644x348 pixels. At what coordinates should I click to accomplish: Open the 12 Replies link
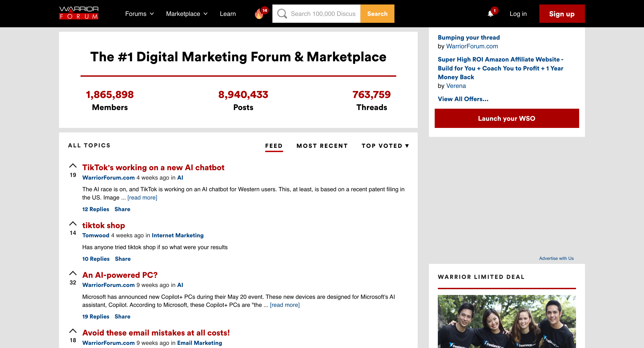[x=95, y=209]
